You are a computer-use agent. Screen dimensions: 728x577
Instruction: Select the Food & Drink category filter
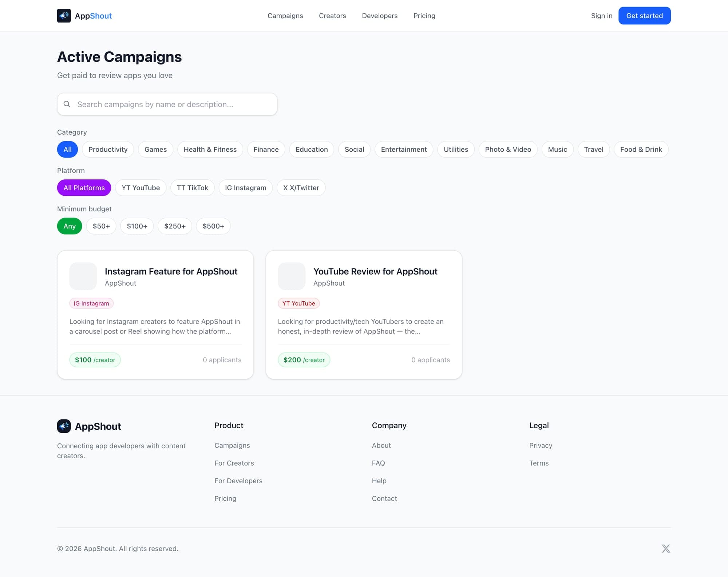[x=641, y=149]
